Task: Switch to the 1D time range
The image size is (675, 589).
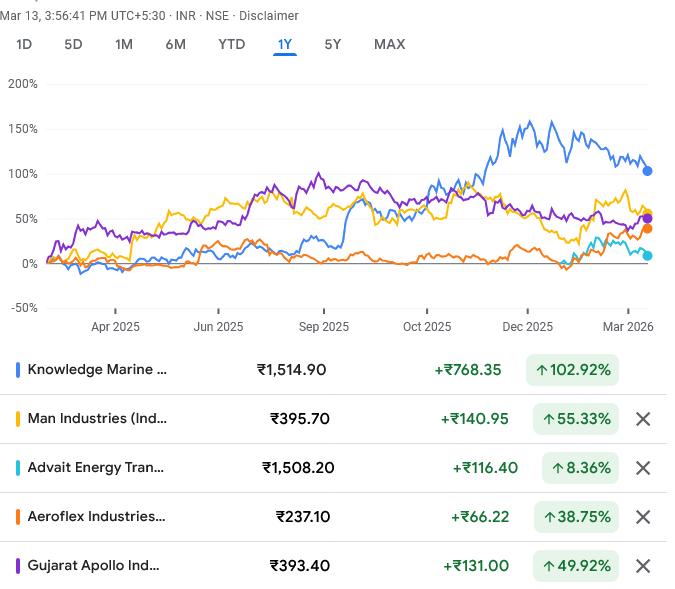Action: (24, 44)
